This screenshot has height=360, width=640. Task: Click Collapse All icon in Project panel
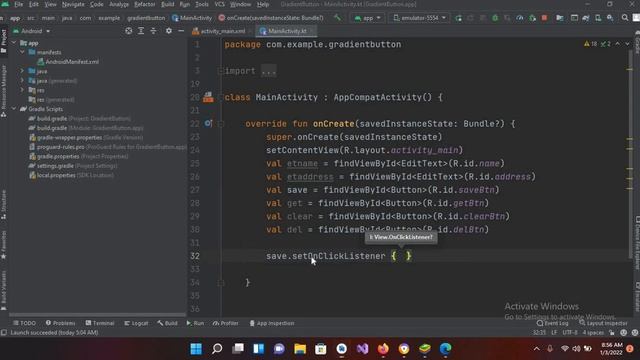tap(153, 31)
